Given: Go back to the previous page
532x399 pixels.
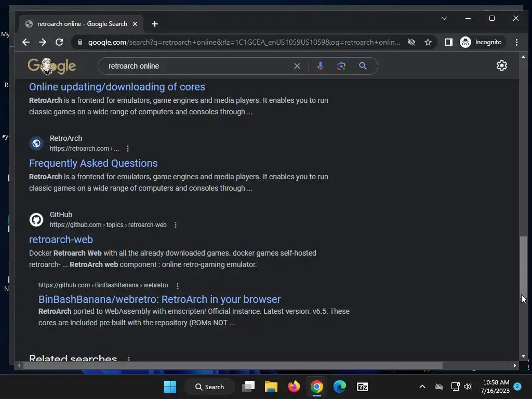Looking at the screenshot, I should (x=26, y=42).
